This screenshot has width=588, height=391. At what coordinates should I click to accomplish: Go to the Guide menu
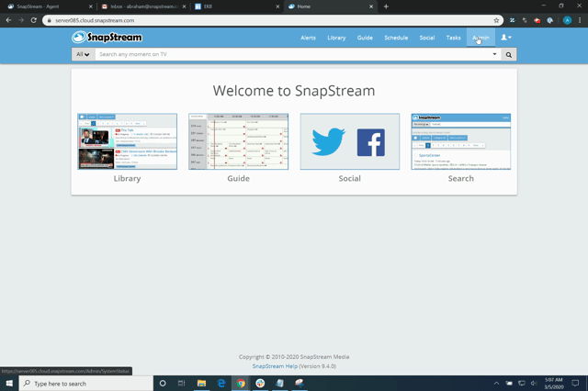(365, 38)
